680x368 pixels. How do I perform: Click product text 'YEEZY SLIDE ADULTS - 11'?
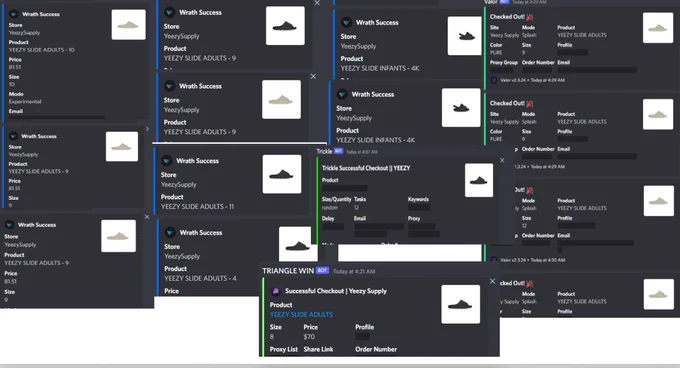pos(197,207)
